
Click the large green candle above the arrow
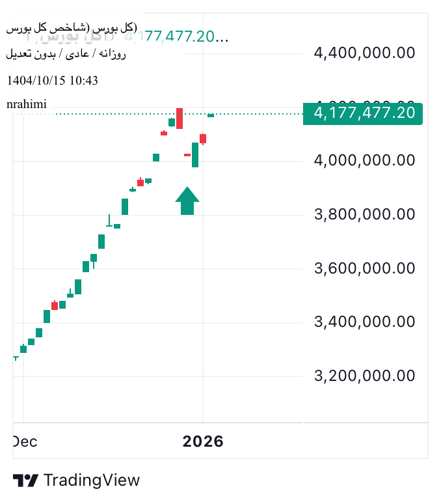(195, 154)
